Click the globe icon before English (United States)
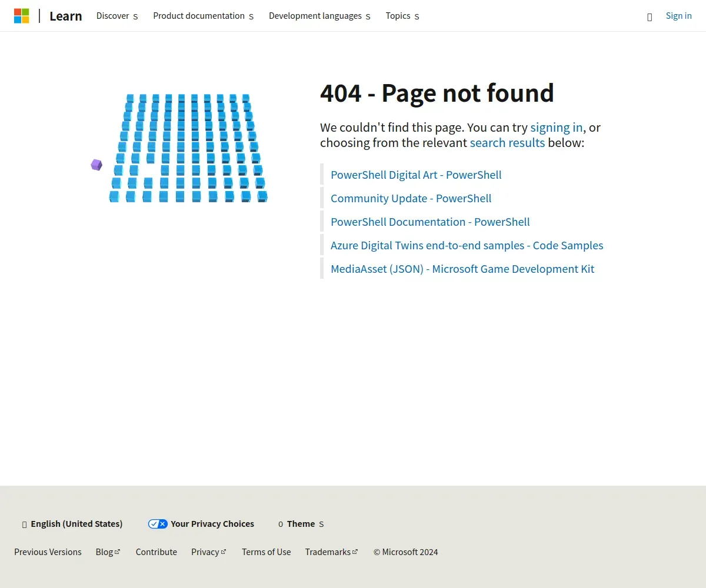Image resolution: width=706 pixels, height=588 pixels. [x=24, y=524]
